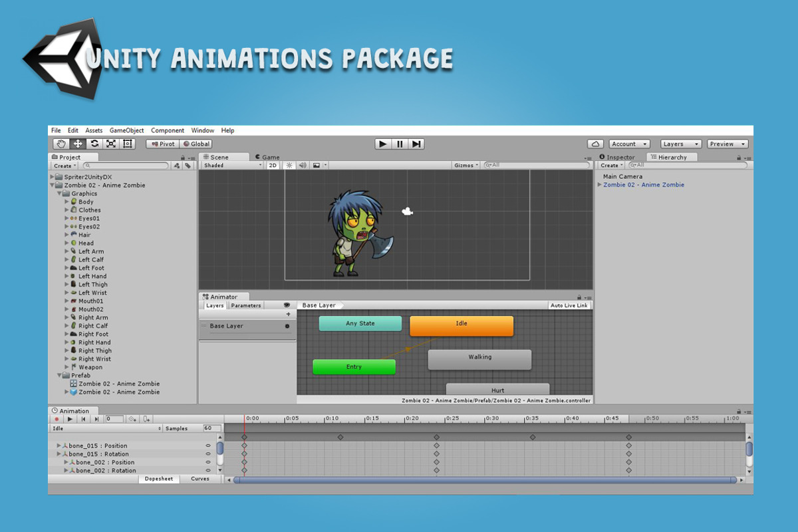Switch to Curves view in Animation

coord(200,479)
